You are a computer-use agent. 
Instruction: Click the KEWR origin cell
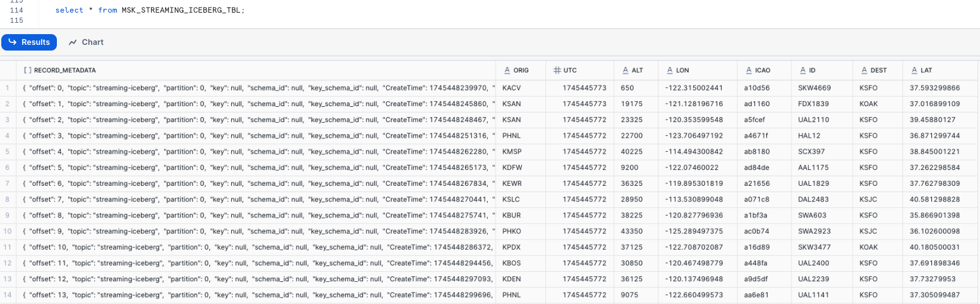(x=521, y=183)
